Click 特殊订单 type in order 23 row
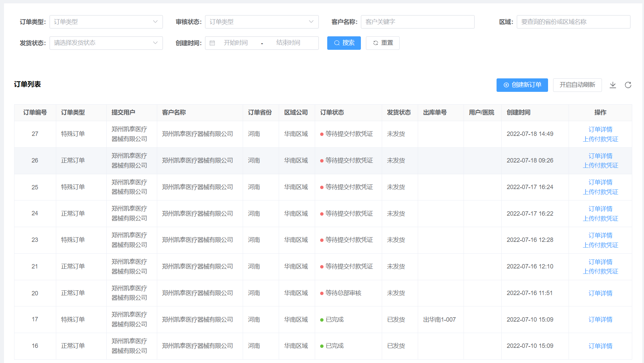 tap(73, 240)
